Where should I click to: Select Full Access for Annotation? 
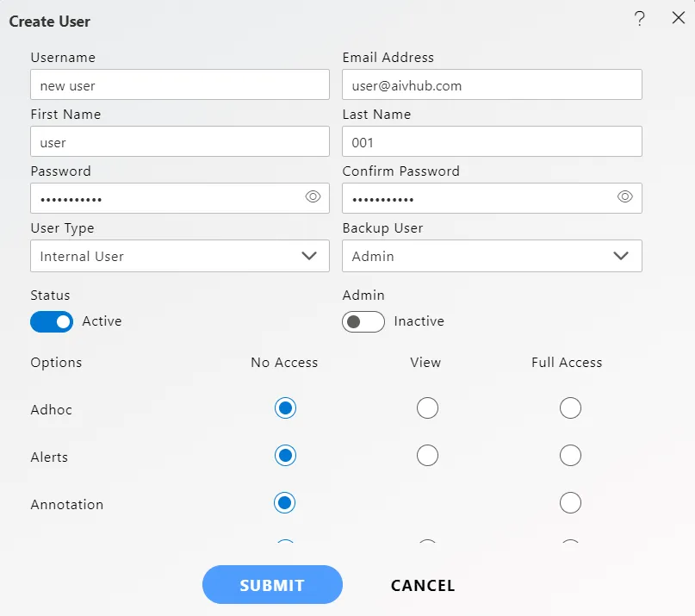coord(570,503)
